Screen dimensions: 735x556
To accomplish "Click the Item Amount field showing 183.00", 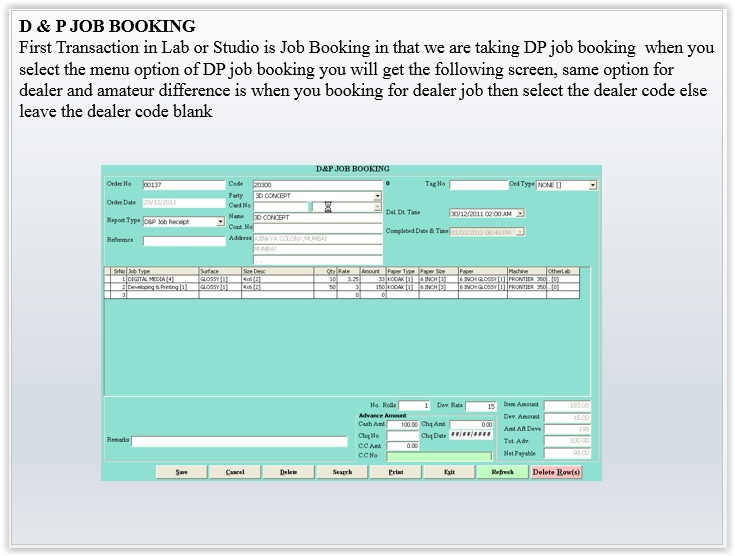I will pos(567,406).
